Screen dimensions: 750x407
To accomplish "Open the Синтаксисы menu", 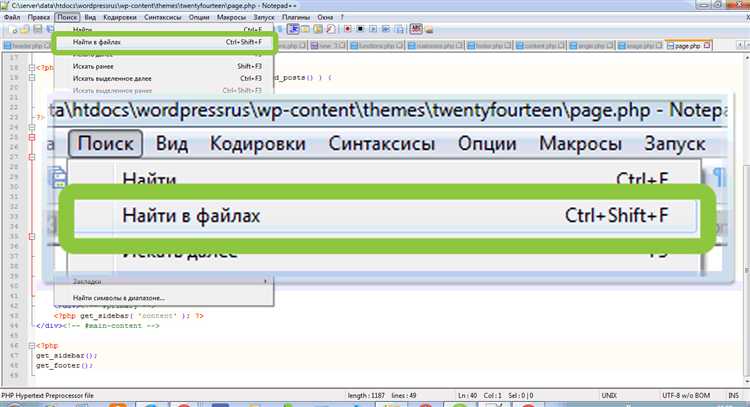I will pos(163,17).
